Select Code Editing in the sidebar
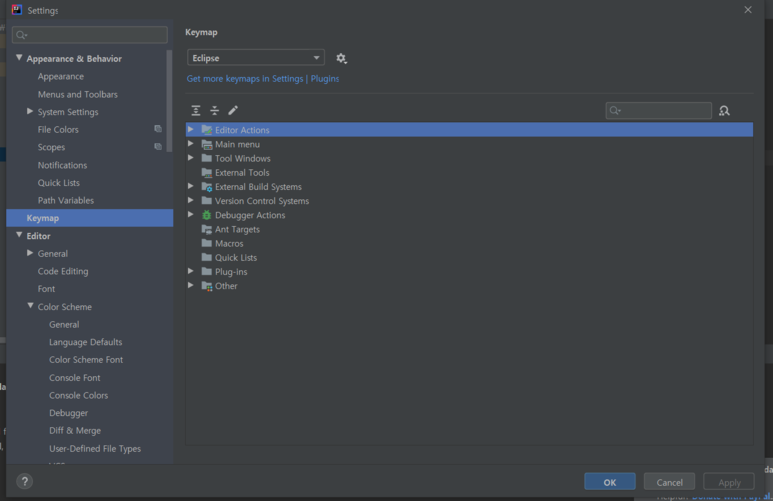The width and height of the screenshot is (773, 501). pyautogui.click(x=63, y=271)
